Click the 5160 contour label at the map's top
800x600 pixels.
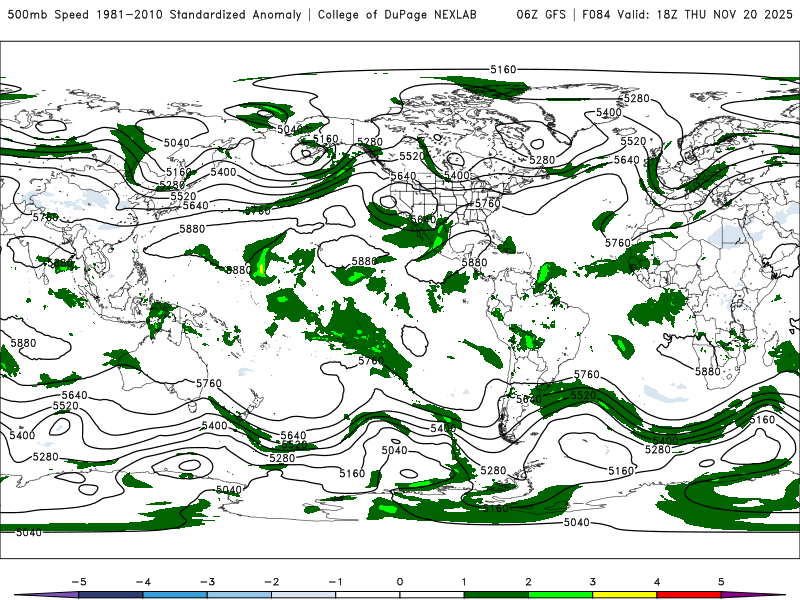[503, 69]
